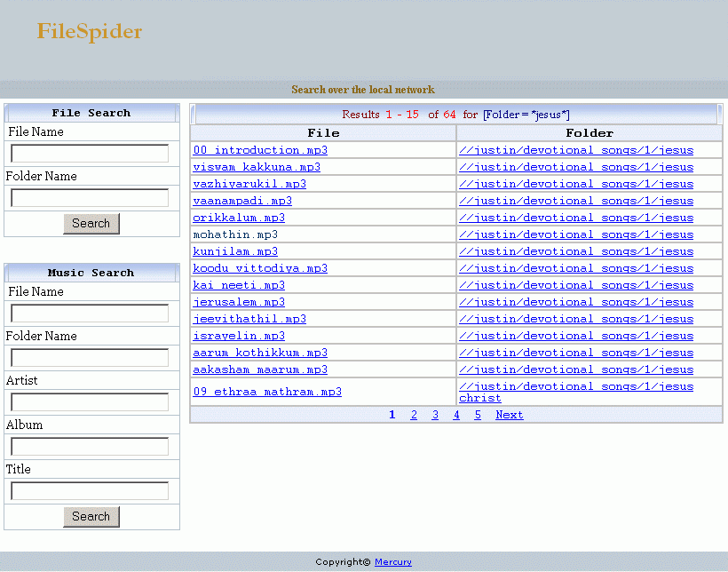This screenshot has width=728, height=572.
Task: Click the FileSpider logo text
Action: click(90, 32)
